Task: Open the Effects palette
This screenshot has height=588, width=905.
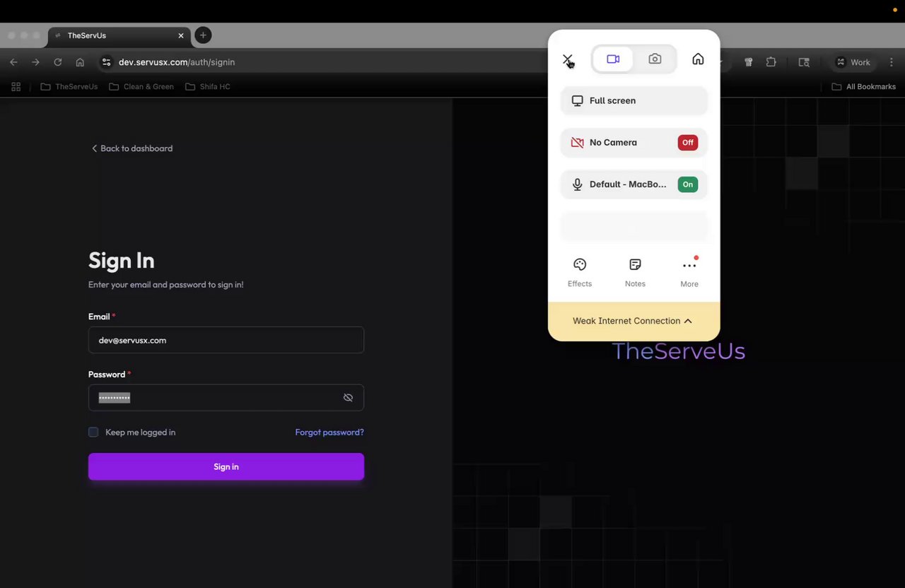Action: click(x=580, y=273)
